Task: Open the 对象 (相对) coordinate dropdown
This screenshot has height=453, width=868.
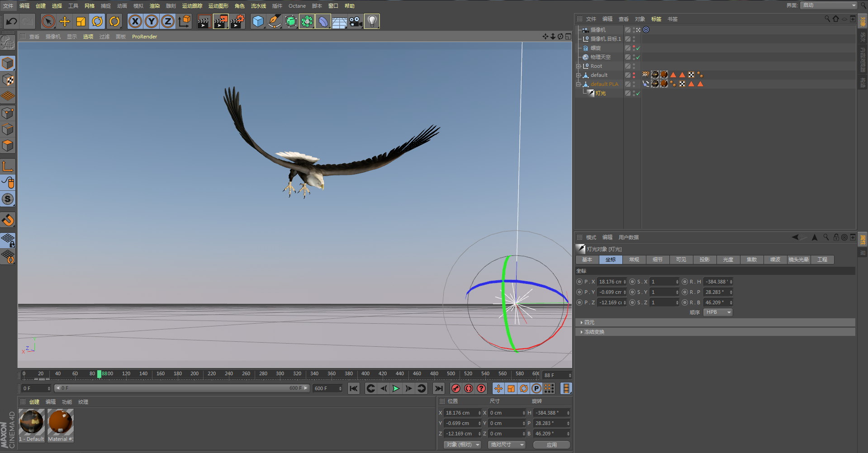Action: click(463, 445)
